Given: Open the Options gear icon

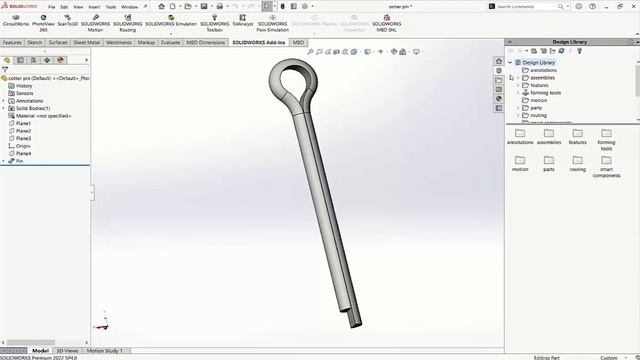Looking at the screenshot, I should click(x=305, y=6).
